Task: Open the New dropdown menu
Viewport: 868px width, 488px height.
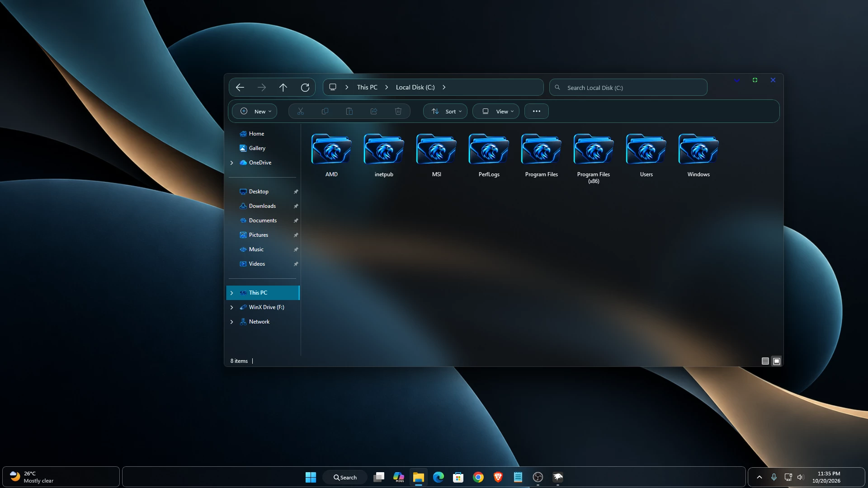Action: point(255,112)
